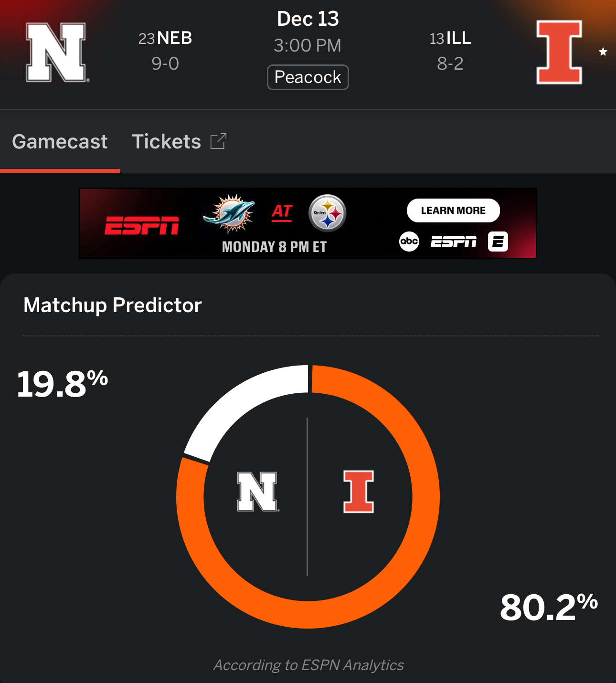Tap the star icon beside Illinois logo
The image size is (616, 683).
coord(603,52)
